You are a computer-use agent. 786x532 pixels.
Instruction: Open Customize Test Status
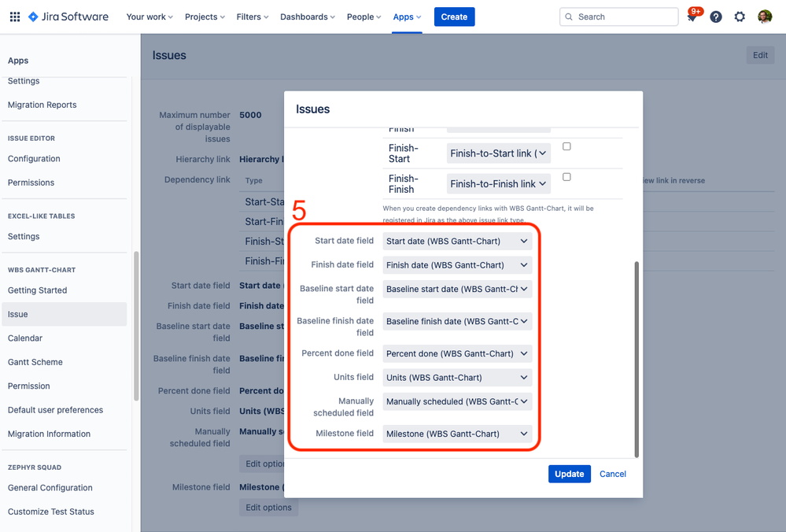51,512
